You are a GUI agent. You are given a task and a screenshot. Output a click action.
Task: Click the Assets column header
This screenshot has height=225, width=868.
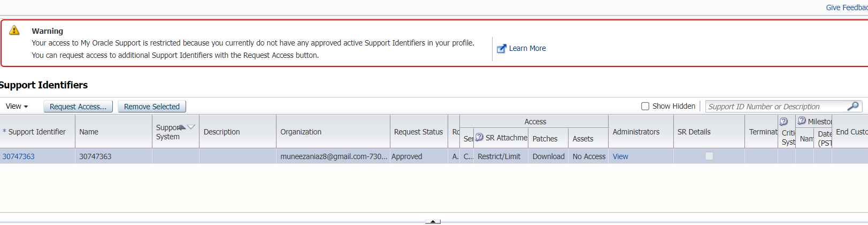588,138
